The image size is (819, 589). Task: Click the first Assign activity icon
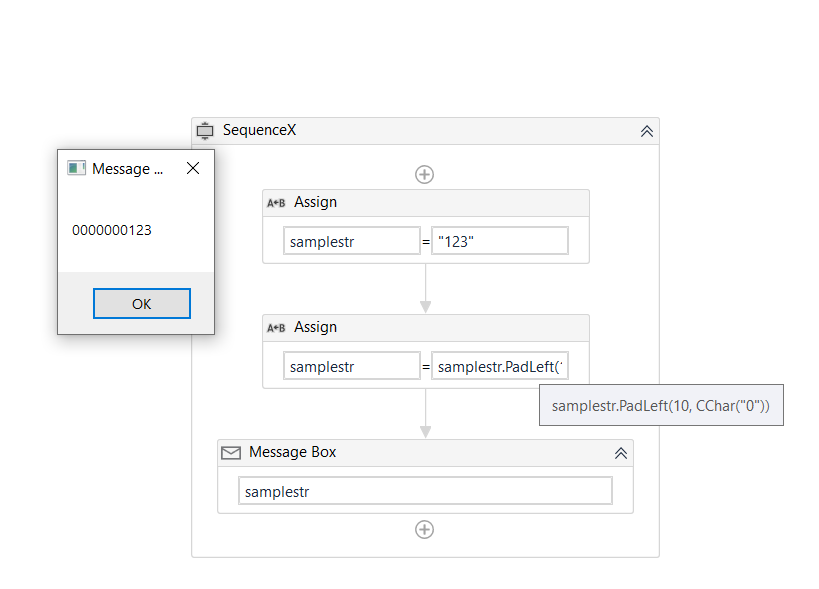(276, 203)
